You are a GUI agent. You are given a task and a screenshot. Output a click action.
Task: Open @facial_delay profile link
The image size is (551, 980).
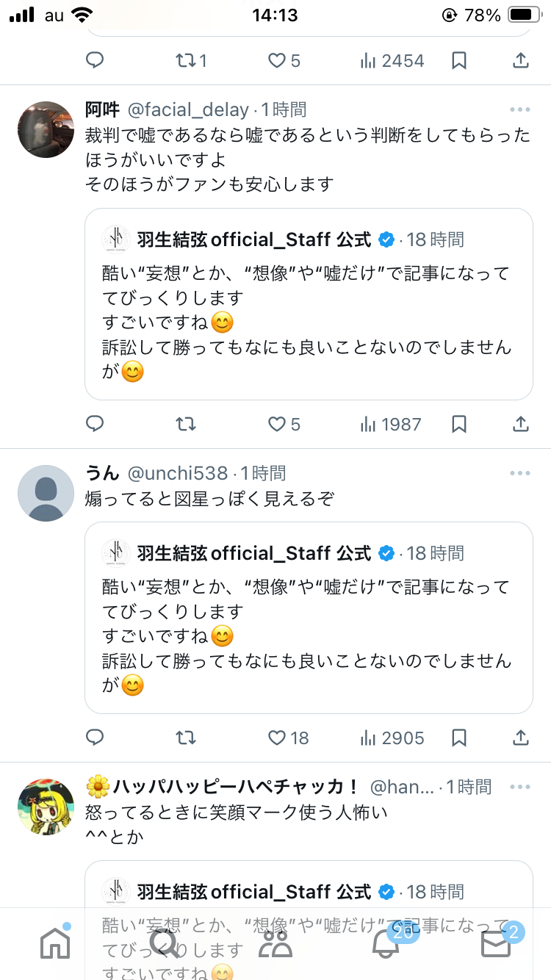click(188, 110)
